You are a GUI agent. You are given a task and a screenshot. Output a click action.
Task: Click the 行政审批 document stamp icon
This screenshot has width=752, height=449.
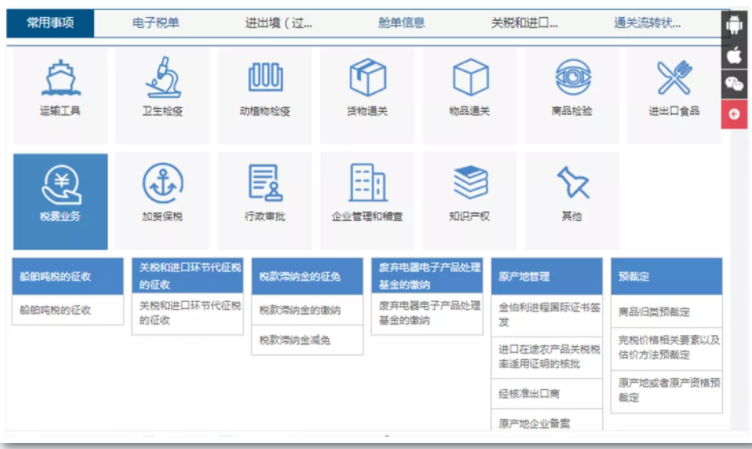pos(265,184)
